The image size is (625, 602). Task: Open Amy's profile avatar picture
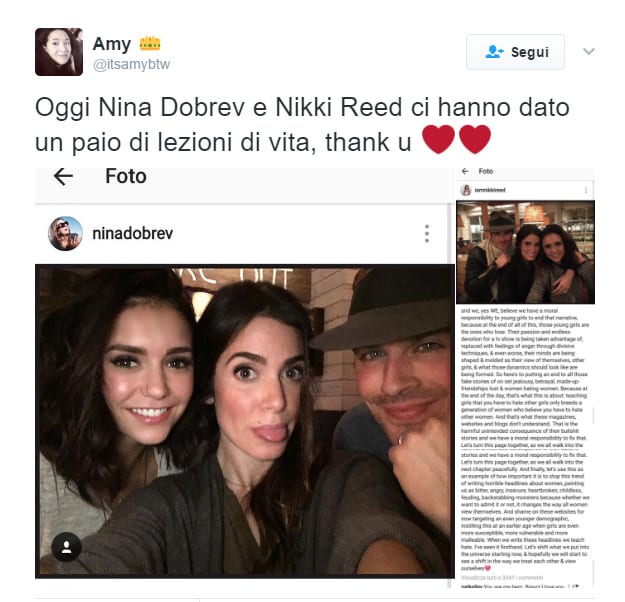[x=59, y=52]
